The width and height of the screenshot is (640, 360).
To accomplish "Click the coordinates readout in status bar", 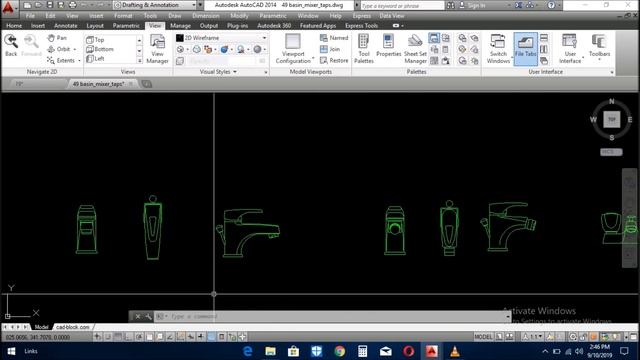I will coord(38,337).
